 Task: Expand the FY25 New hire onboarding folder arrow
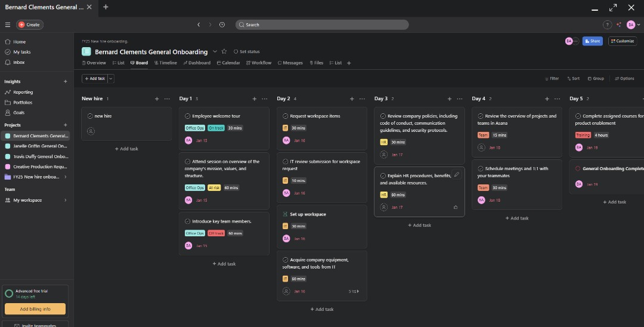[x=66, y=177]
